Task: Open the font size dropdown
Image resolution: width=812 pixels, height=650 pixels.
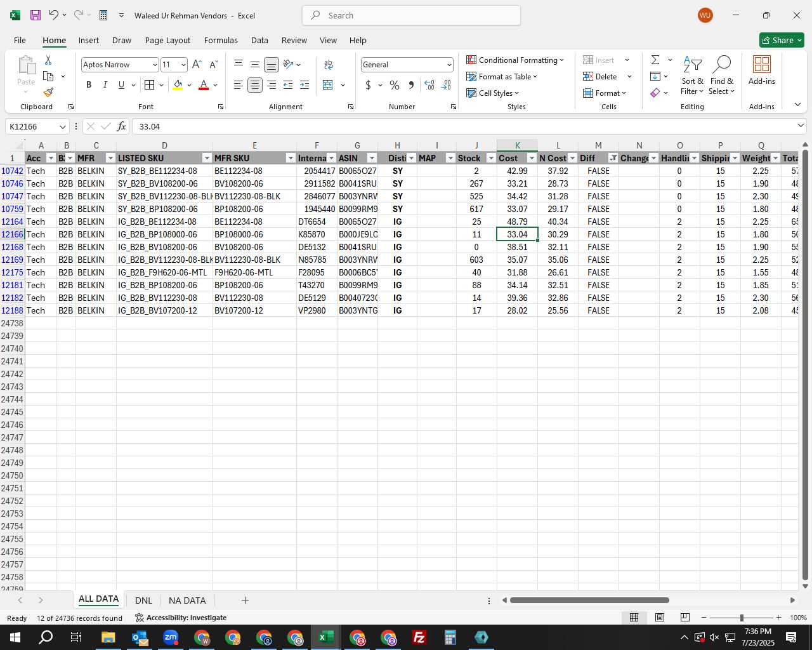Action: point(183,65)
